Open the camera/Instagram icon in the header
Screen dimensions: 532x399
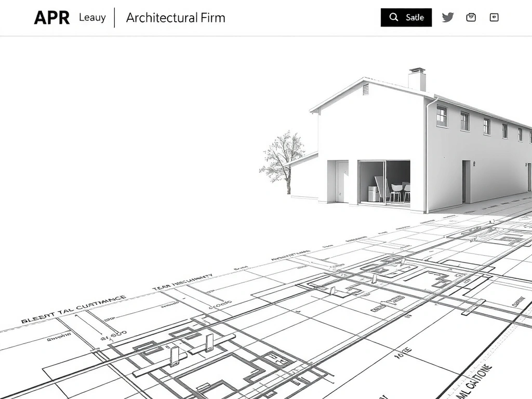click(471, 17)
